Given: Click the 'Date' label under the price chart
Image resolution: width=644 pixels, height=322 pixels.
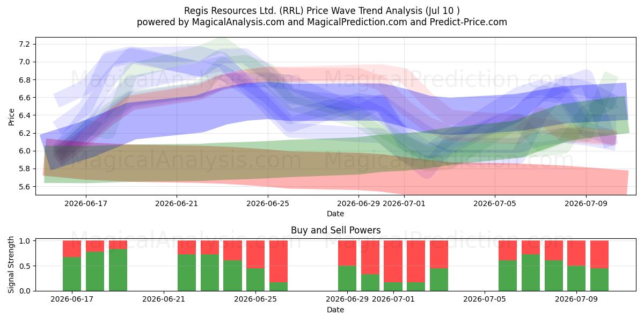Looking at the screenshot, I should click(x=335, y=214).
